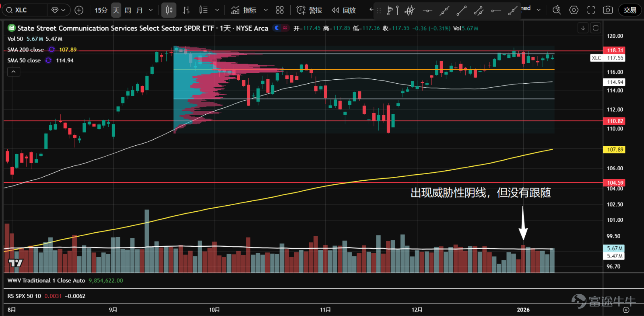This screenshot has height=316, width=644.
Task: Click the down arrow pane button
Action: [583, 28]
